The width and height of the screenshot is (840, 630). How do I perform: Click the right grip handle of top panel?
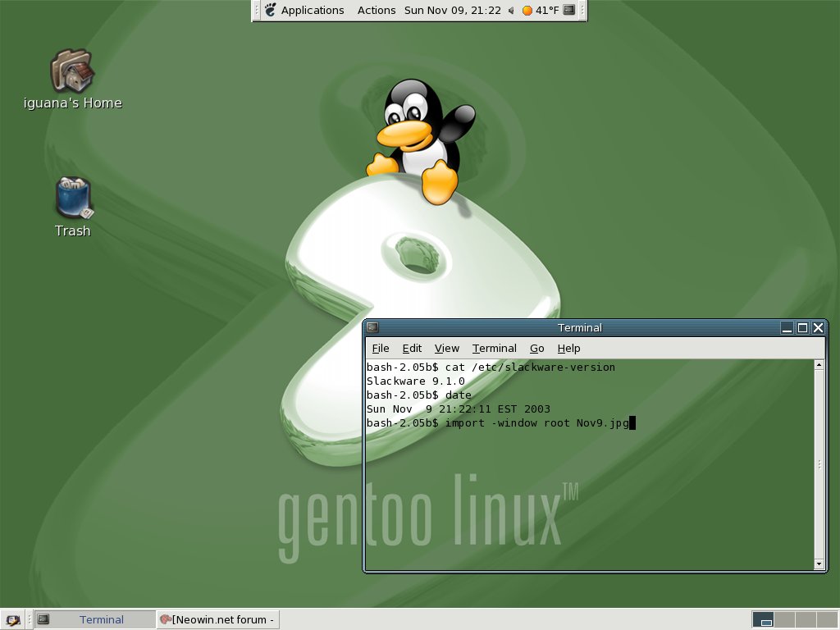pyautogui.click(x=582, y=10)
